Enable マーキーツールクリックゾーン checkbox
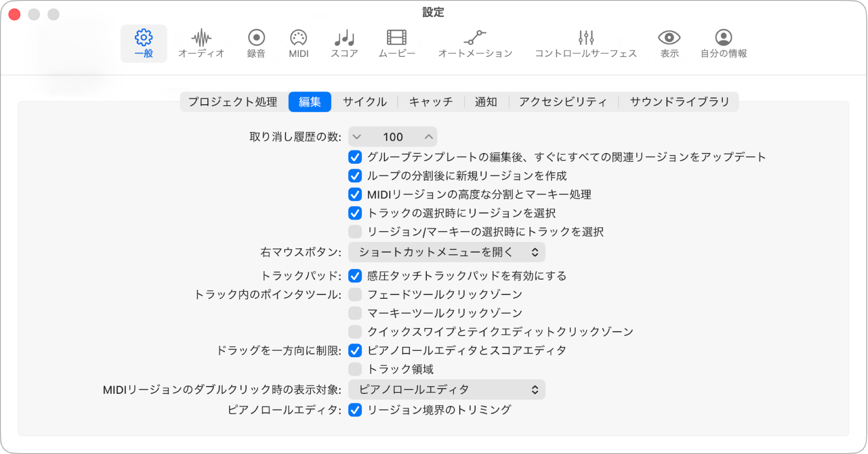This screenshot has width=868, height=454. click(355, 313)
